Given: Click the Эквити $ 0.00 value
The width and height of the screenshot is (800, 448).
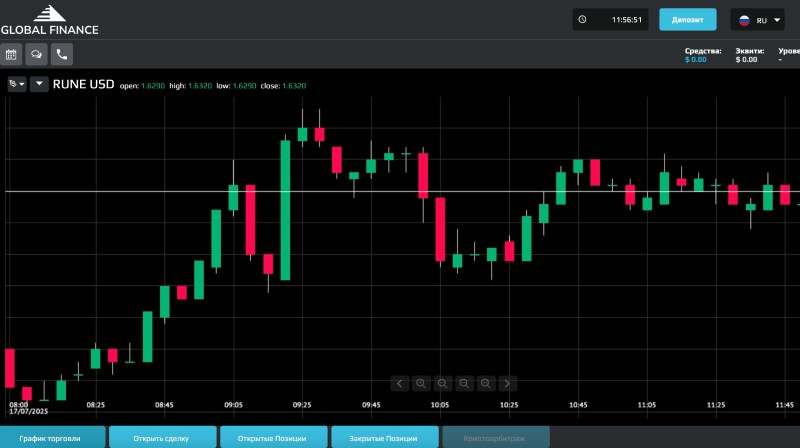Looking at the screenshot, I should [749, 55].
